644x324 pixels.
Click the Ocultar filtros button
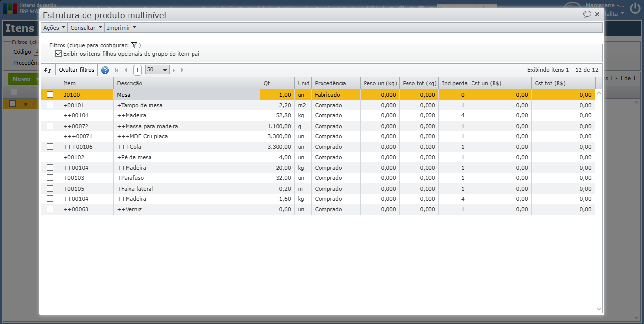(x=77, y=70)
